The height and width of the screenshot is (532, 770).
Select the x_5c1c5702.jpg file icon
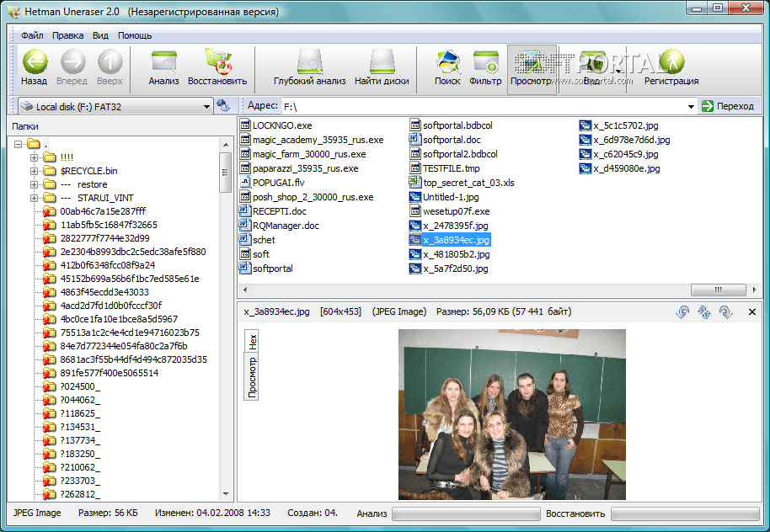585,125
